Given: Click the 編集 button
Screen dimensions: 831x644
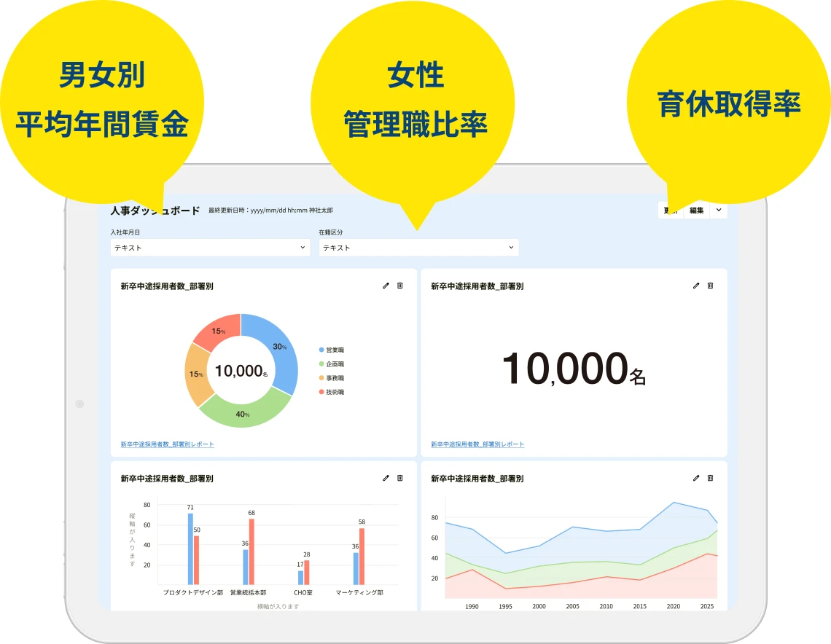Looking at the screenshot, I should tap(696, 211).
